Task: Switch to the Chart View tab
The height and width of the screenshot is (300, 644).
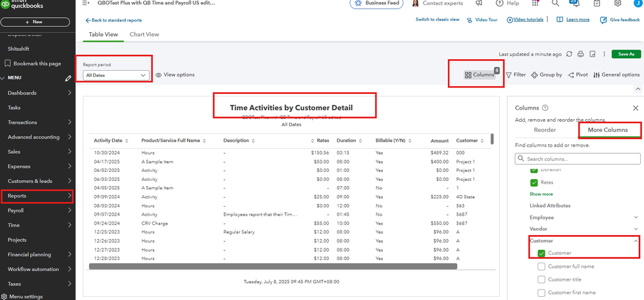Action: coord(144,35)
